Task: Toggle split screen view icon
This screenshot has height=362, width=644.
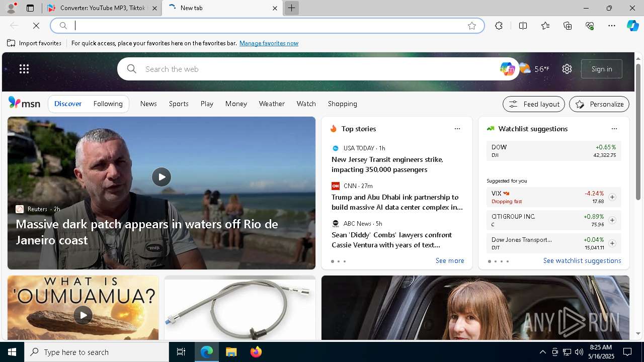Action: coord(523,26)
